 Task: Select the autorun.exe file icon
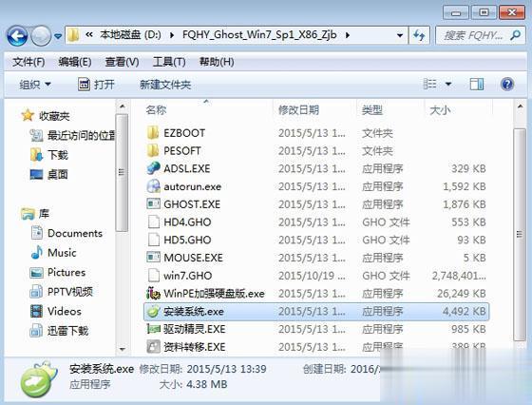tap(153, 186)
